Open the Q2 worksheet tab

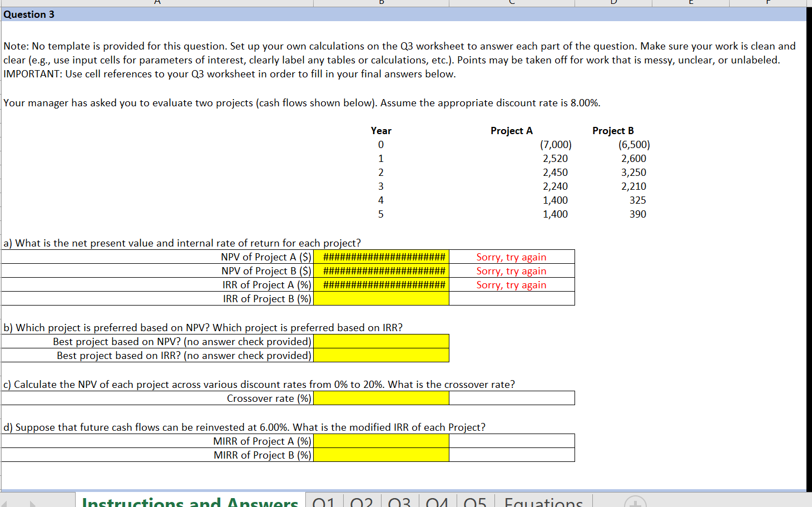362,501
